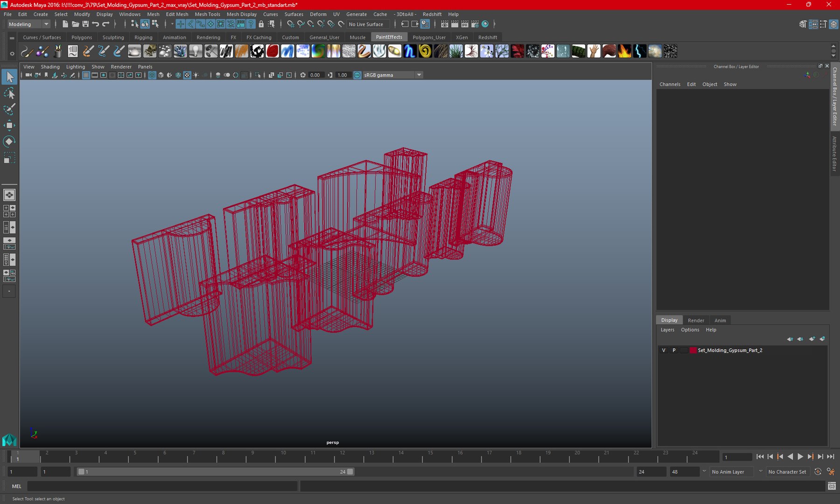Choose the clouds brush shelf icon
This screenshot has height=504, width=840.
pyautogui.click(x=655, y=51)
